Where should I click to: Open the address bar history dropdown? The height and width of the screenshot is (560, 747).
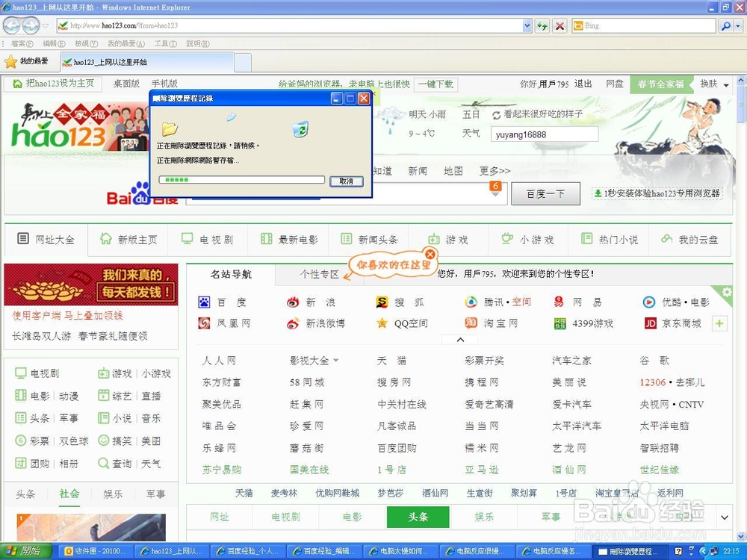pos(527,25)
